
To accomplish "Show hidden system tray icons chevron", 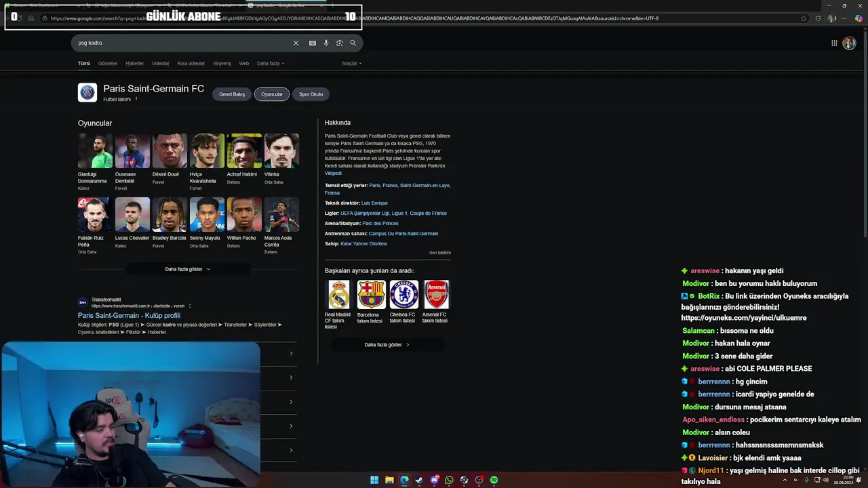I will coord(785,480).
